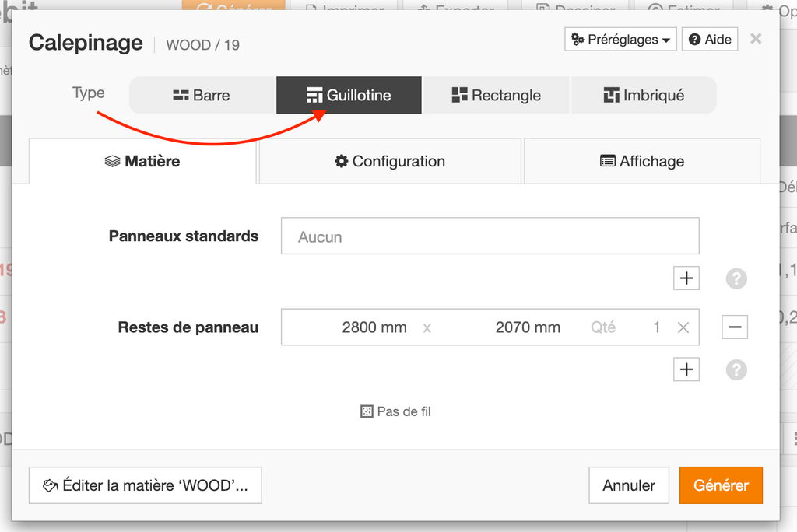
Task: Add a standard panel with plus icon
Action: click(x=686, y=278)
